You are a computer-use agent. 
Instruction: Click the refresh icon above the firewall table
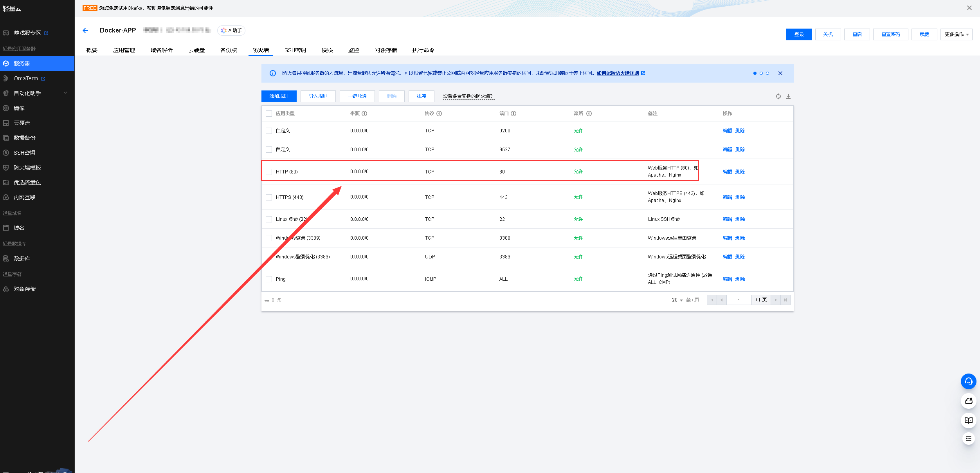[x=778, y=96]
